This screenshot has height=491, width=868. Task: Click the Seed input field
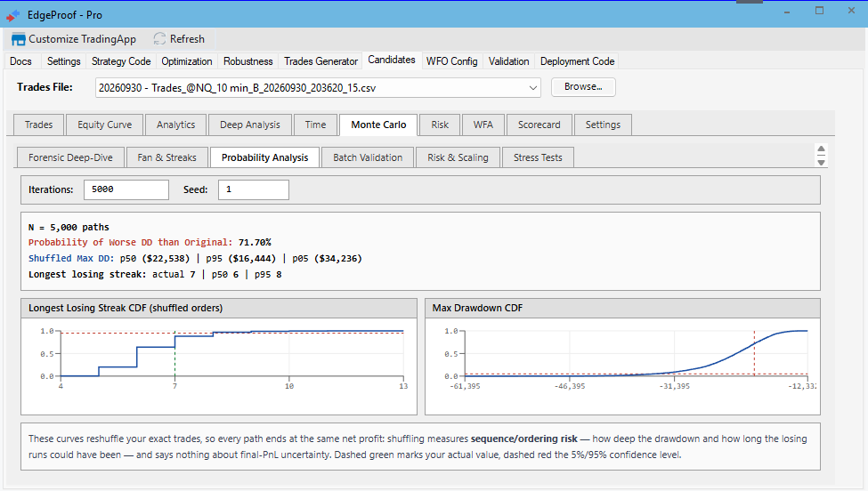pyautogui.click(x=254, y=189)
